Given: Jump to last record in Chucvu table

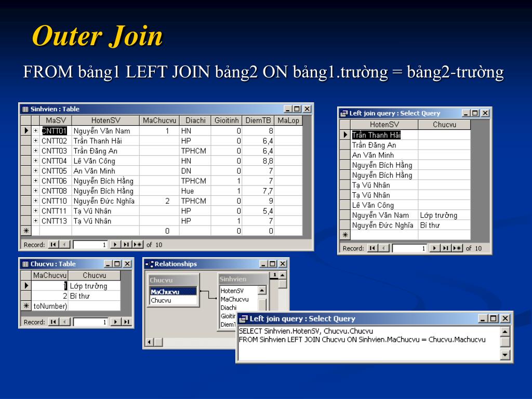Looking at the screenshot, I should point(127,322).
